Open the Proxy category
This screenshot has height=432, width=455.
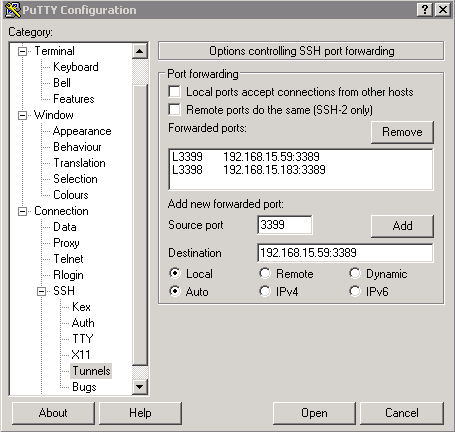(x=66, y=243)
